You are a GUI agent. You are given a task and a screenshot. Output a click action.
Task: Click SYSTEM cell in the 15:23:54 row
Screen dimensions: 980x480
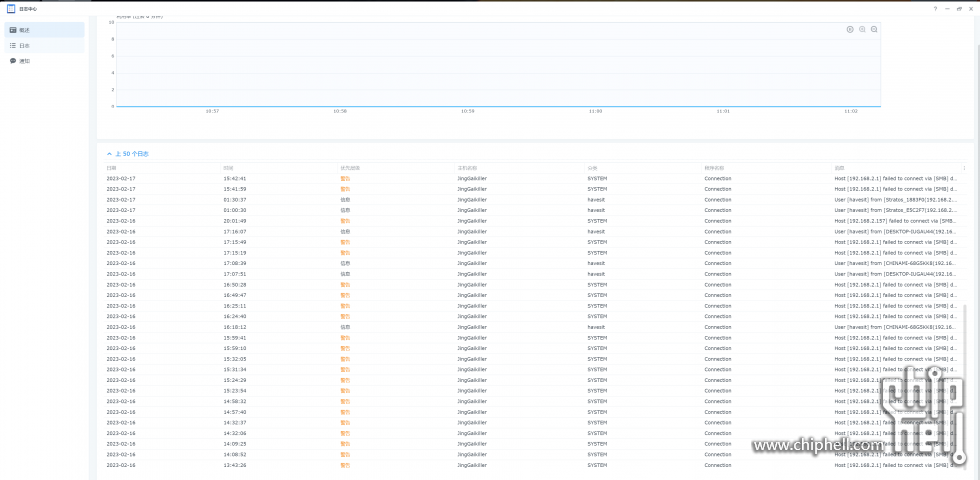(598, 391)
